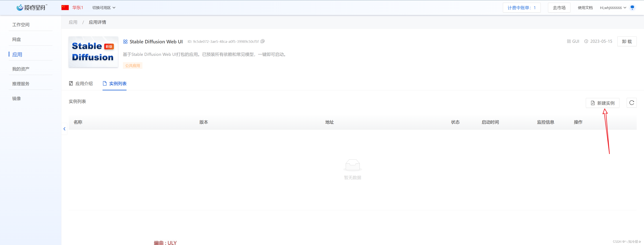Open 网盘 in the sidebar
The image size is (644, 245).
click(17, 39)
